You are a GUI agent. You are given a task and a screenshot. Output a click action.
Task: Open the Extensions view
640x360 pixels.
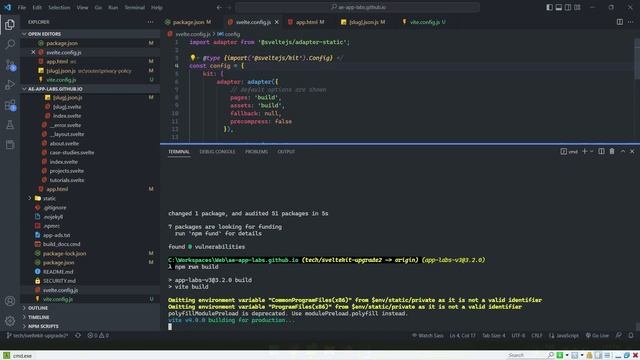tap(10, 105)
